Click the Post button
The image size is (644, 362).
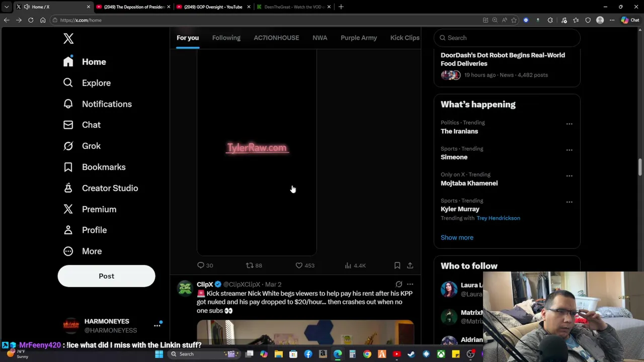pyautogui.click(x=106, y=276)
